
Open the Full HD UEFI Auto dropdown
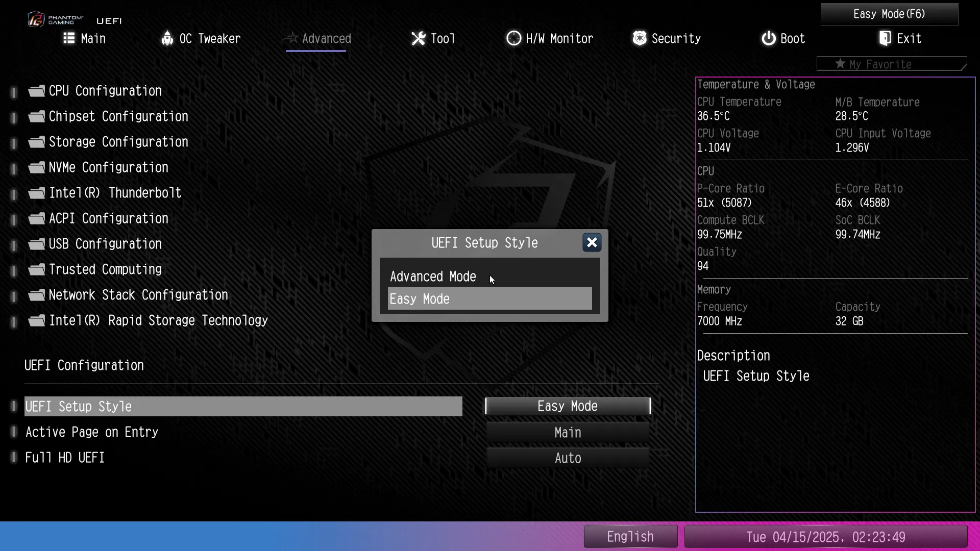coord(568,458)
